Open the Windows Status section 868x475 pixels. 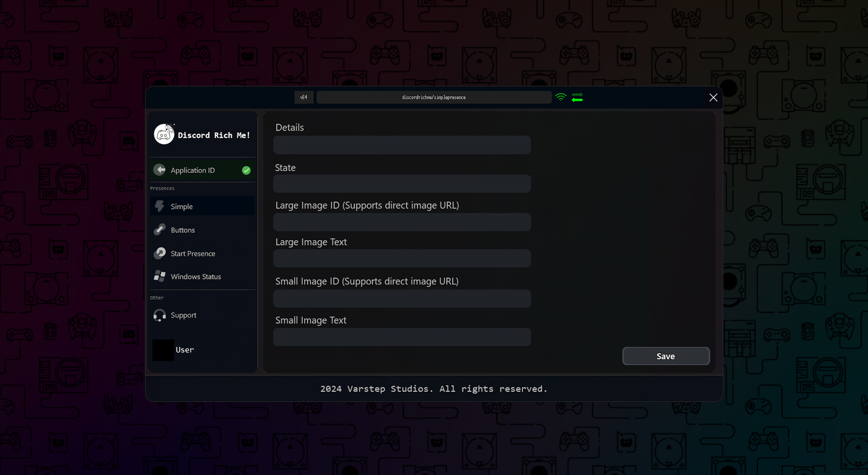(196, 277)
